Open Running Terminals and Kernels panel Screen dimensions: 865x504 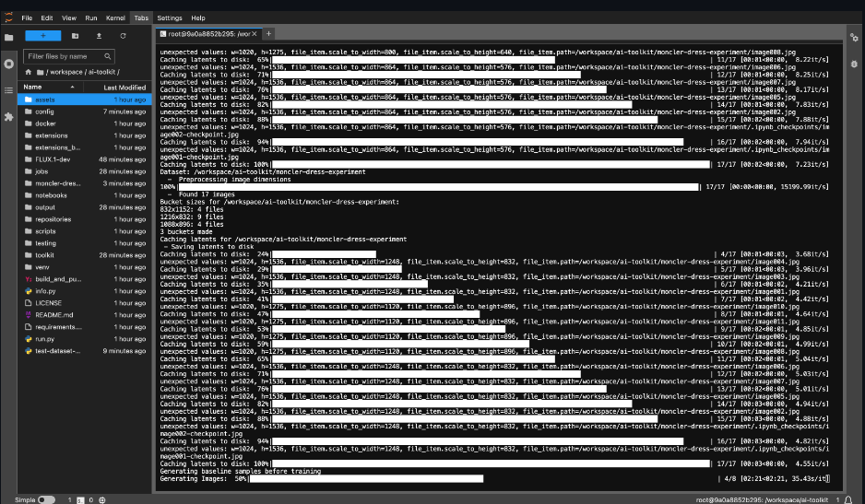9,64
